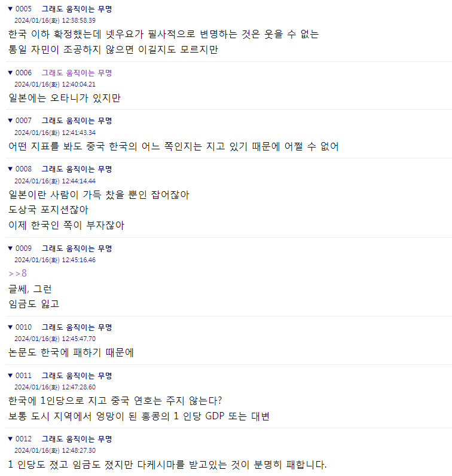This screenshot has height=476, width=452.
Task: Click the poster name on post 0008
Action: (x=77, y=169)
